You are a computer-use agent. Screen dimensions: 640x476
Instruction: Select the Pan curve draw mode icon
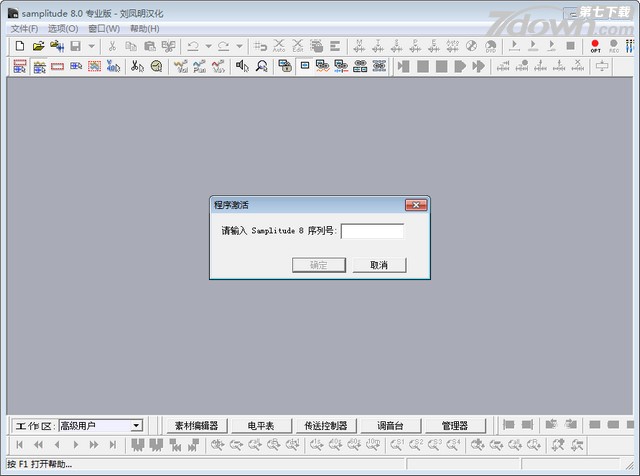coord(199,66)
